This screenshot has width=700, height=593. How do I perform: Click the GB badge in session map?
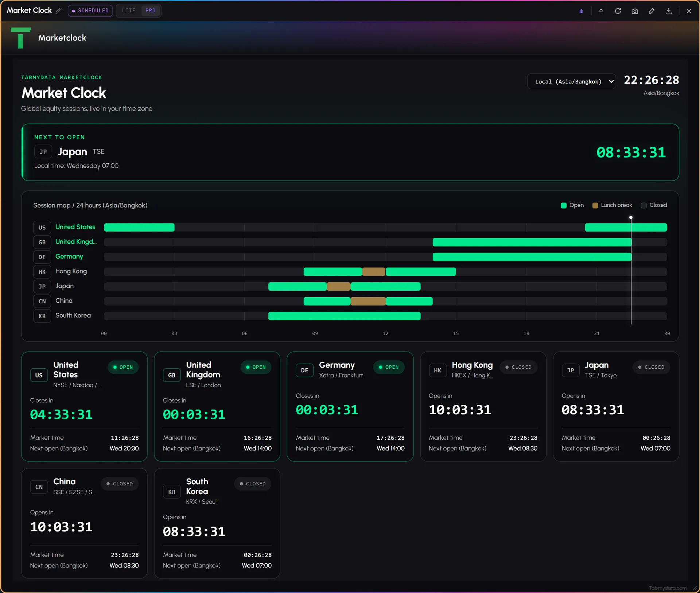(x=42, y=242)
